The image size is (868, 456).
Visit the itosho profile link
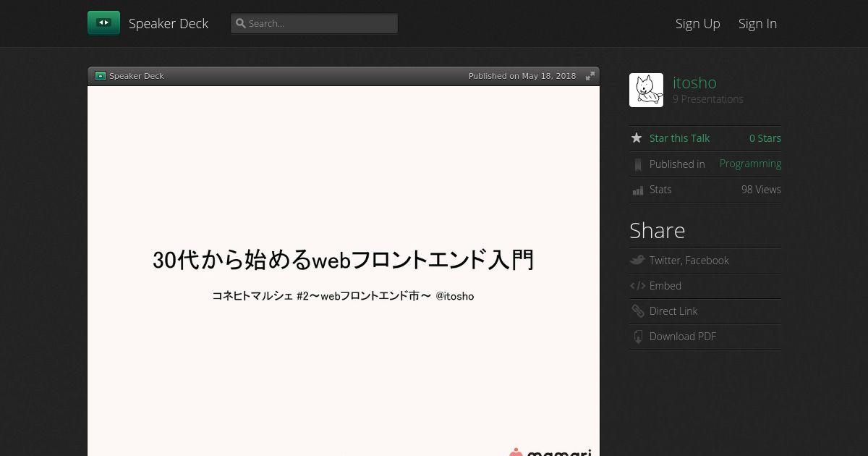point(694,83)
